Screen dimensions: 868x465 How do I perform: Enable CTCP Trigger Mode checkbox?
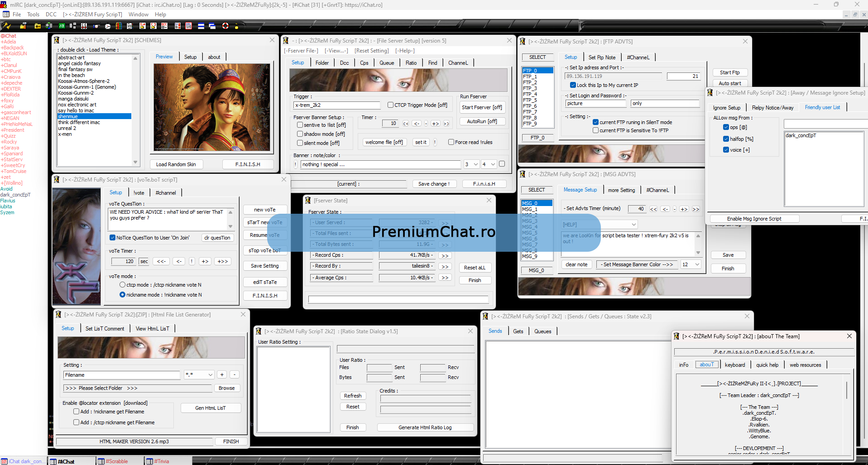(390, 105)
